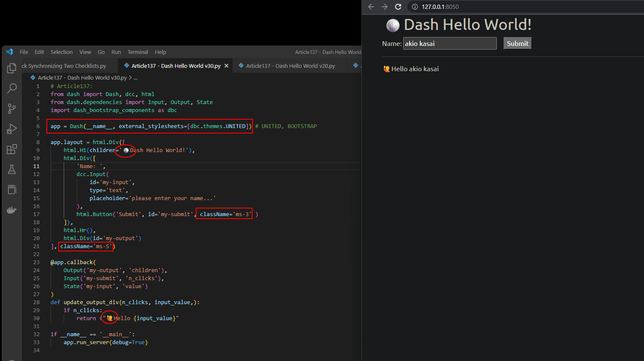
Task: Open the Testing flask panel
Action: click(x=12, y=169)
